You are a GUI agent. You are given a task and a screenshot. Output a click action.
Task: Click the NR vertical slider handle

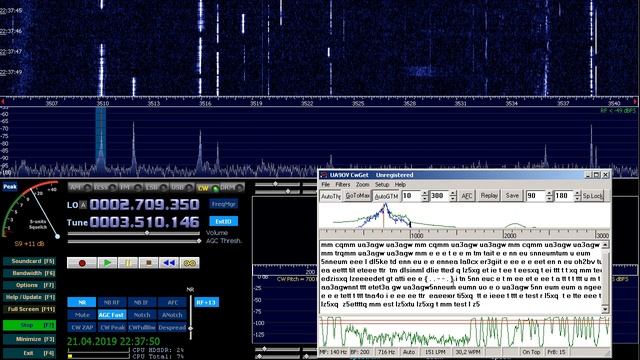click(x=190, y=328)
